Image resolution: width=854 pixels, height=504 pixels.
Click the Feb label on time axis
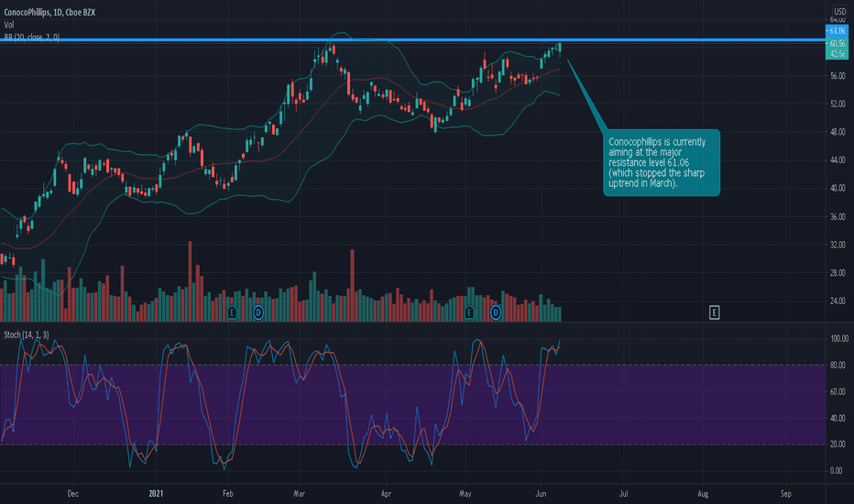(x=227, y=494)
